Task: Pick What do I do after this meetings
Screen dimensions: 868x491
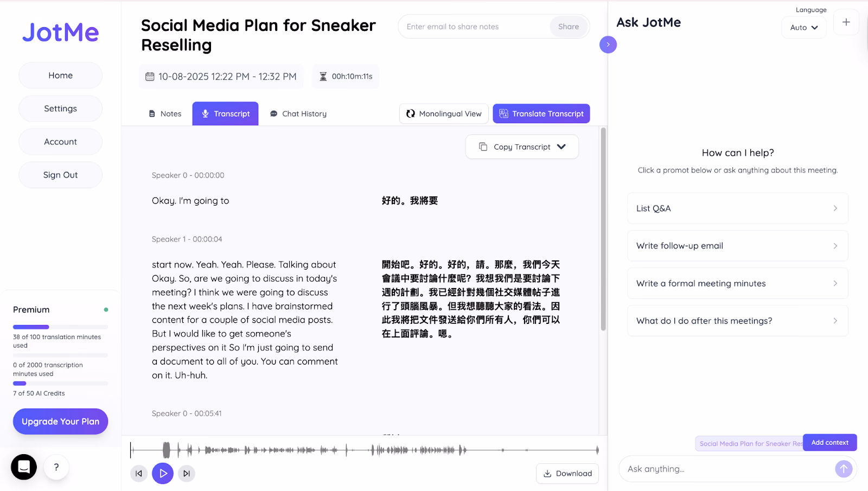Action: [x=738, y=321]
